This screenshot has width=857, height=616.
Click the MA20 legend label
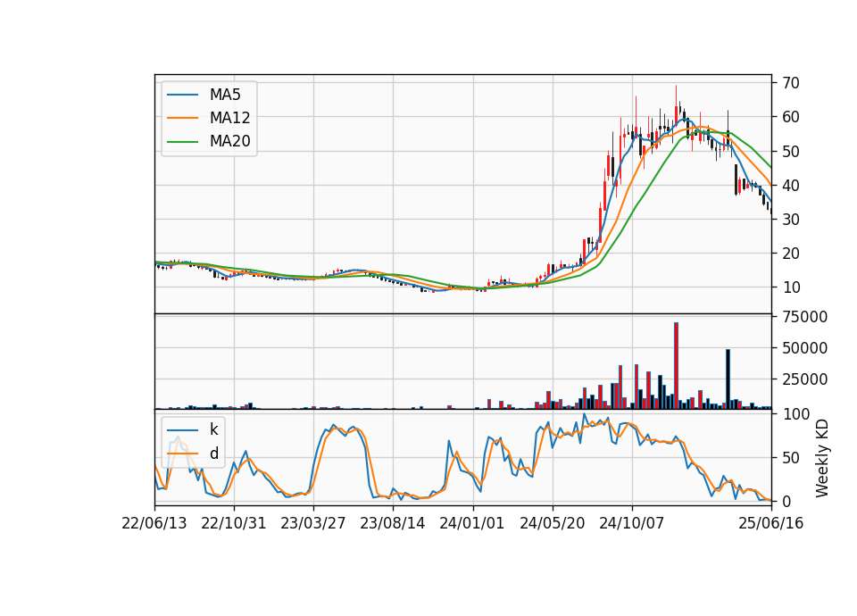click(229, 141)
